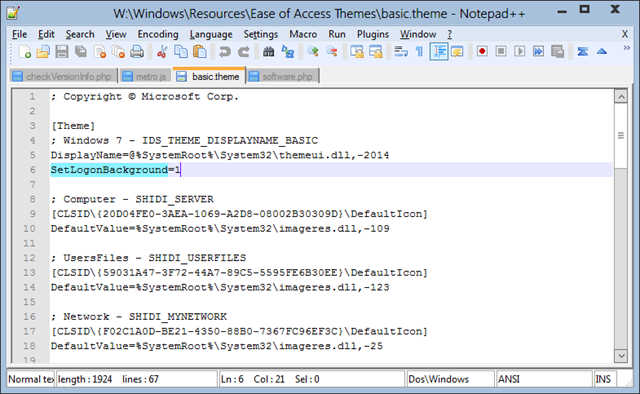Open the Plugins menu
Screen dimensions: 640x394
[x=373, y=34]
